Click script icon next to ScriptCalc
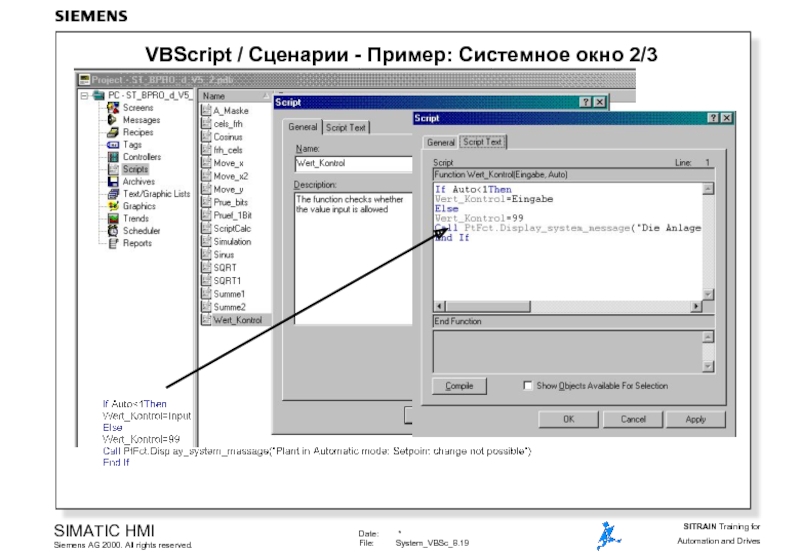800x554 pixels. point(206,228)
